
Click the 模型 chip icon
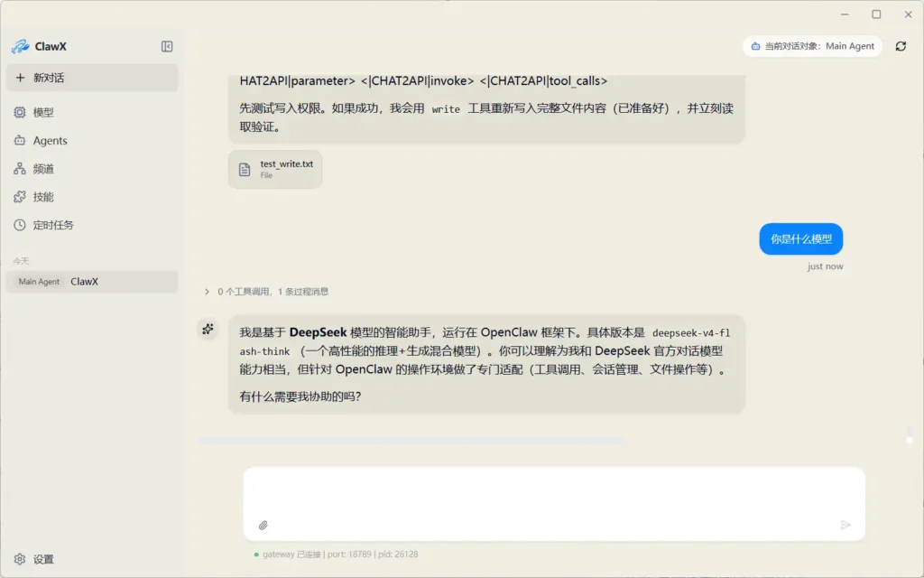[20, 112]
